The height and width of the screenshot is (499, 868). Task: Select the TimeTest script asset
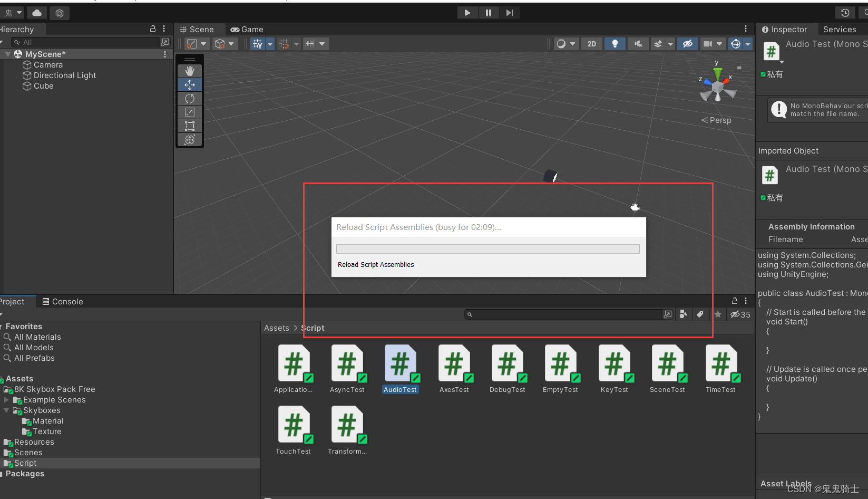click(x=721, y=364)
